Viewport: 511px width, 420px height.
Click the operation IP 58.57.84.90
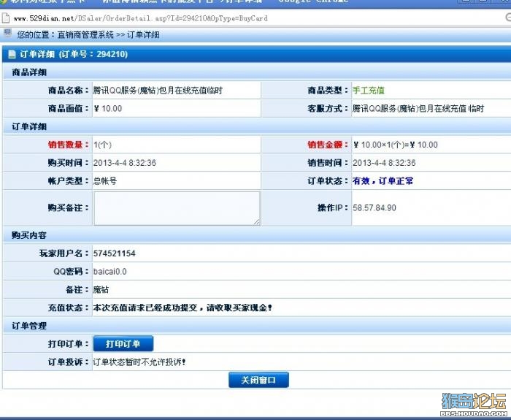[374, 207]
